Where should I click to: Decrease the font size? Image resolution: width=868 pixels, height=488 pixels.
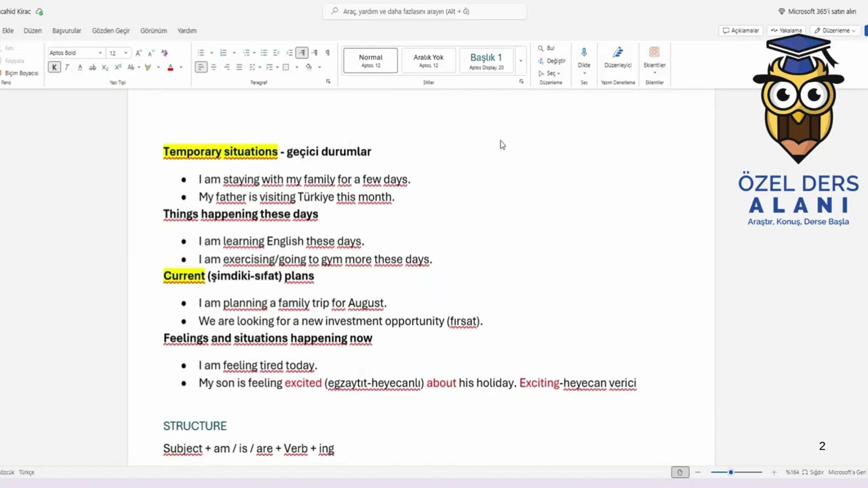pyautogui.click(x=151, y=53)
